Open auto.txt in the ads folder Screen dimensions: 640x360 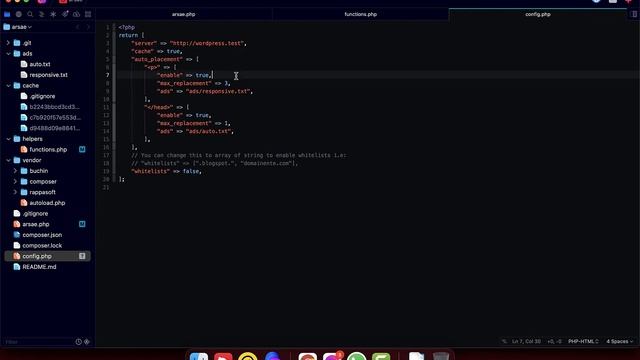click(40, 64)
